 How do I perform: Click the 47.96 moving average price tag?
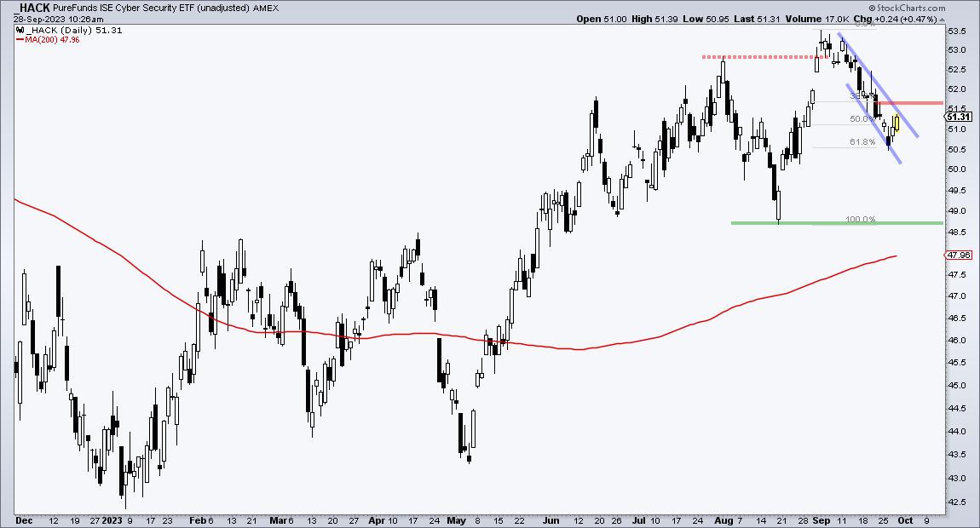point(959,255)
